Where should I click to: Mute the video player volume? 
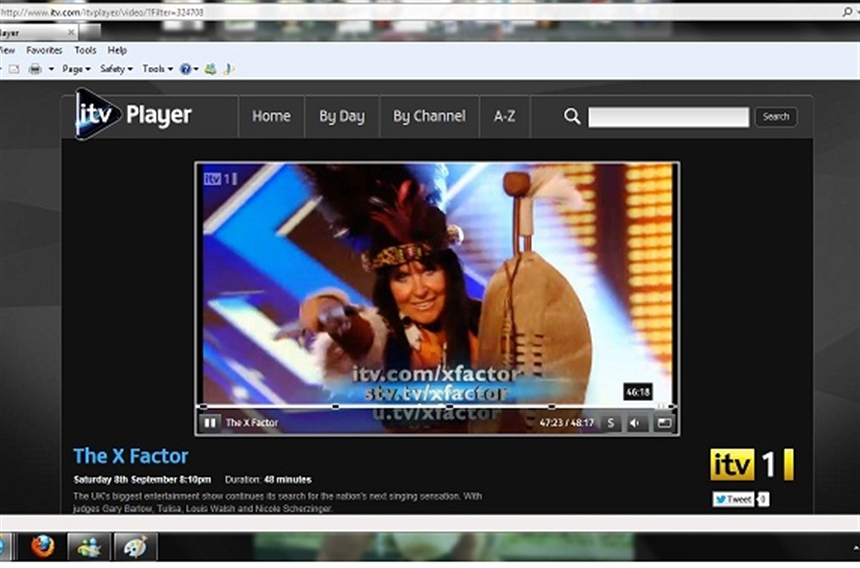(636, 423)
